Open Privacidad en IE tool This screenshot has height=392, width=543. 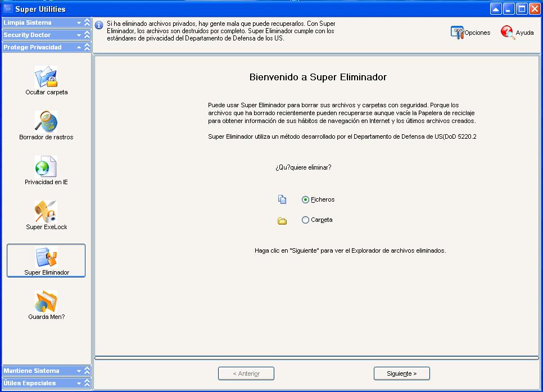(x=46, y=171)
